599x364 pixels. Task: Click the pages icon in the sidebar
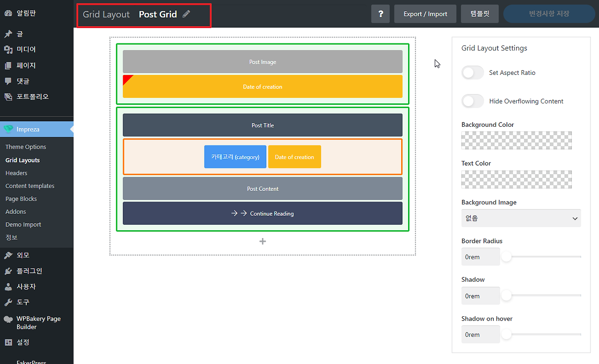pos(8,66)
